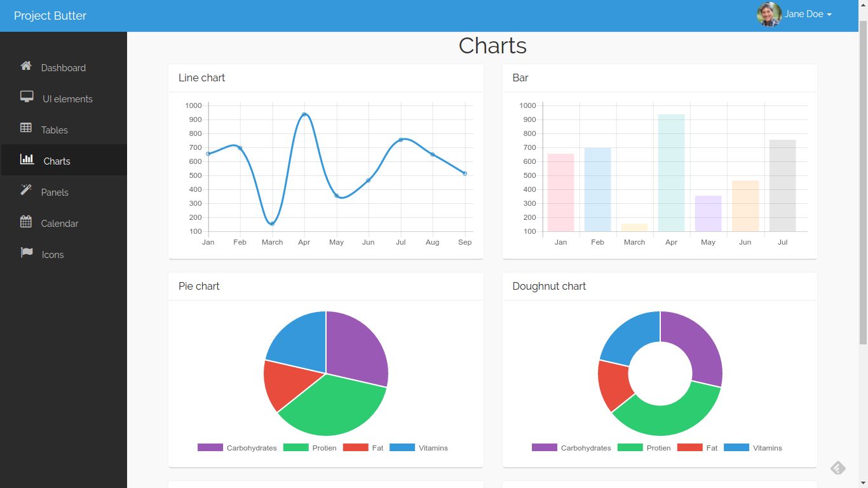
Task: Click the Tables grid icon
Action: click(x=26, y=128)
